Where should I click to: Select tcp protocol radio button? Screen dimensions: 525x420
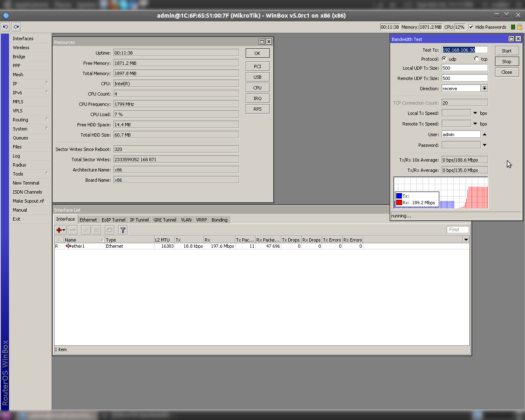[x=476, y=59]
